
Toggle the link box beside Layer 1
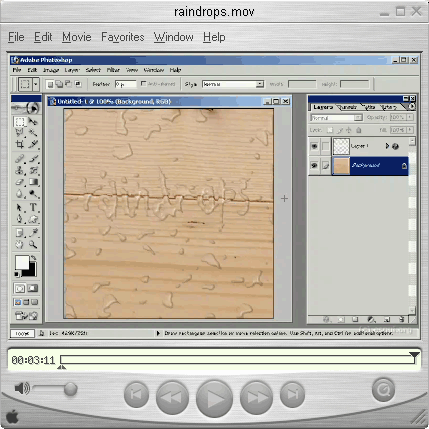(x=326, y=146)
